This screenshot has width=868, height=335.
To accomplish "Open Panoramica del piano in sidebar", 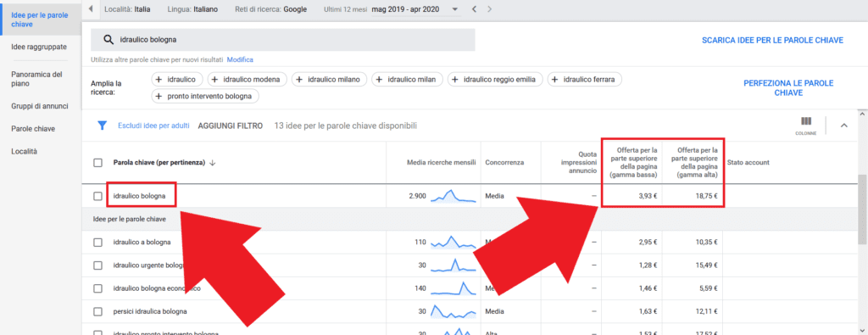I will [37, 79].
